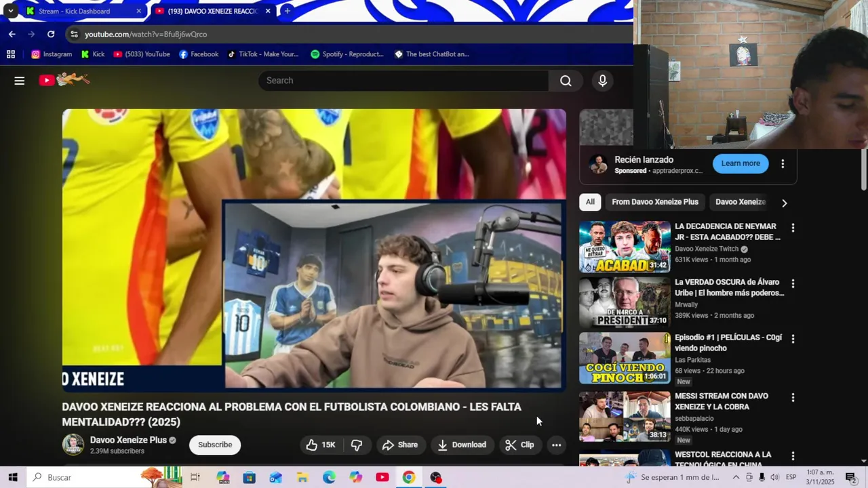This screenshot has height=488, width=868.
Task: Open the Facebook bookmark
Action: [x=199, y=54]
